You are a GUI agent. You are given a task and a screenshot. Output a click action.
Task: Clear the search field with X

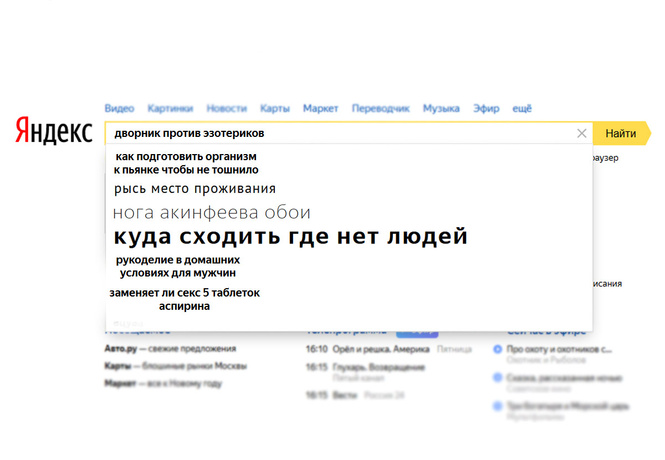(581, 134)
